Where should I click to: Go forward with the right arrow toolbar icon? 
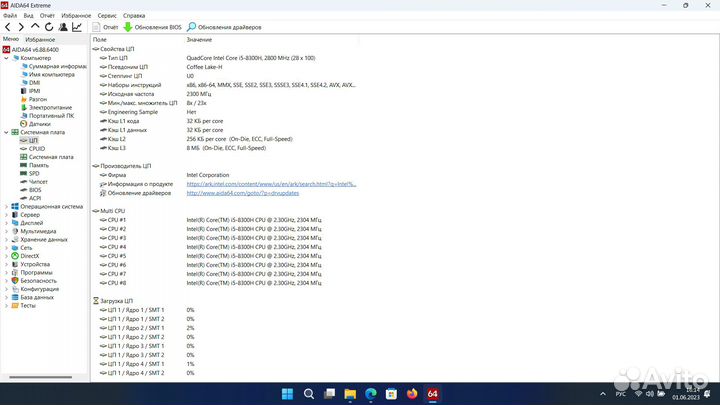click(x=21, y=27)
